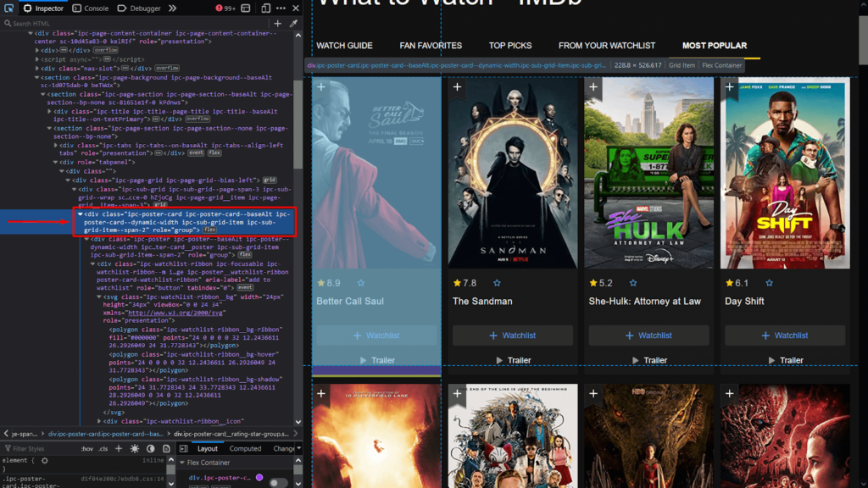Play the Trailer for Day Shift

coord(785,360)
